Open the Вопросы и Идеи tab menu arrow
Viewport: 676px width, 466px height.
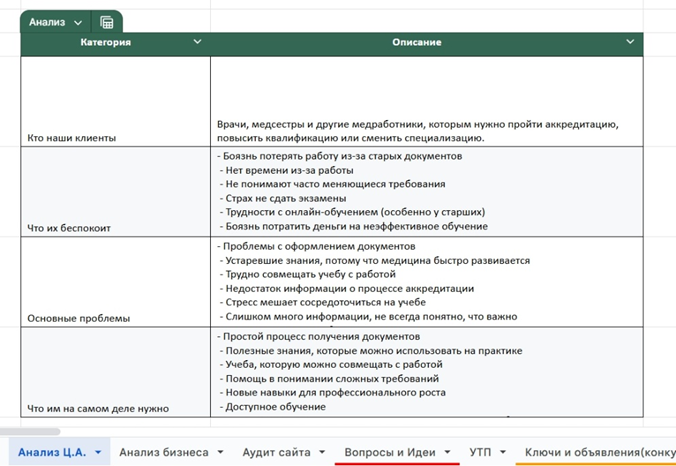447,452
